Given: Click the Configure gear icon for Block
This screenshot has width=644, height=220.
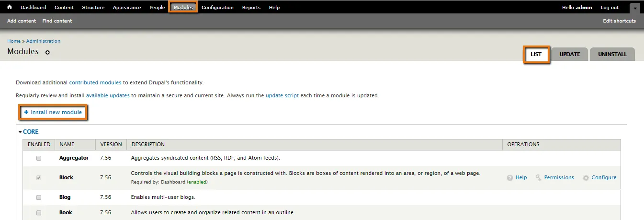Looking at the screenshot, I should [586, 178].
